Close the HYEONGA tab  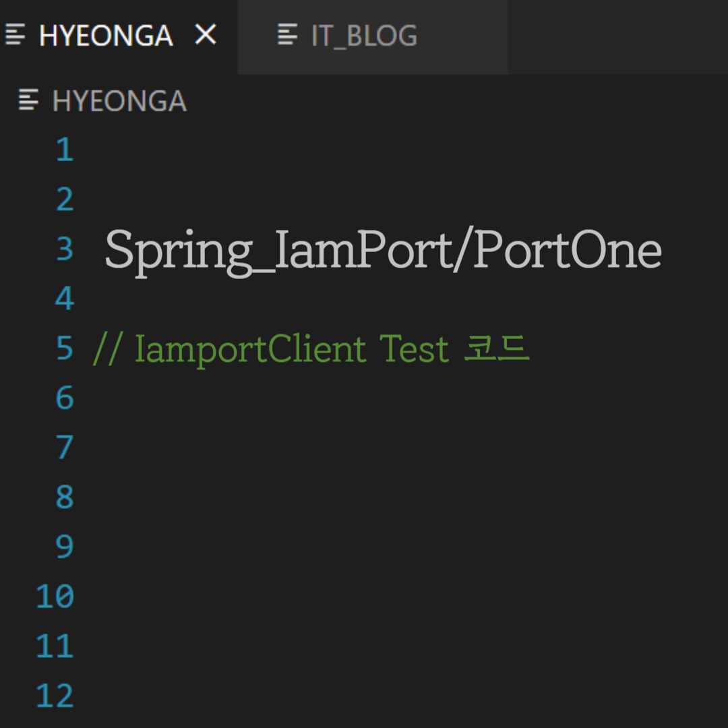[205, 35]
